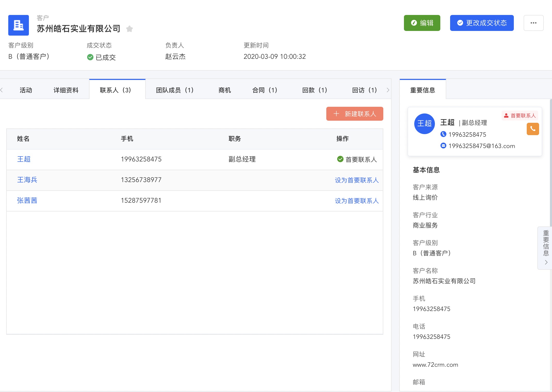Click the green 编辑 button
This screenshot has height=392, width=552.
[422, 23]
